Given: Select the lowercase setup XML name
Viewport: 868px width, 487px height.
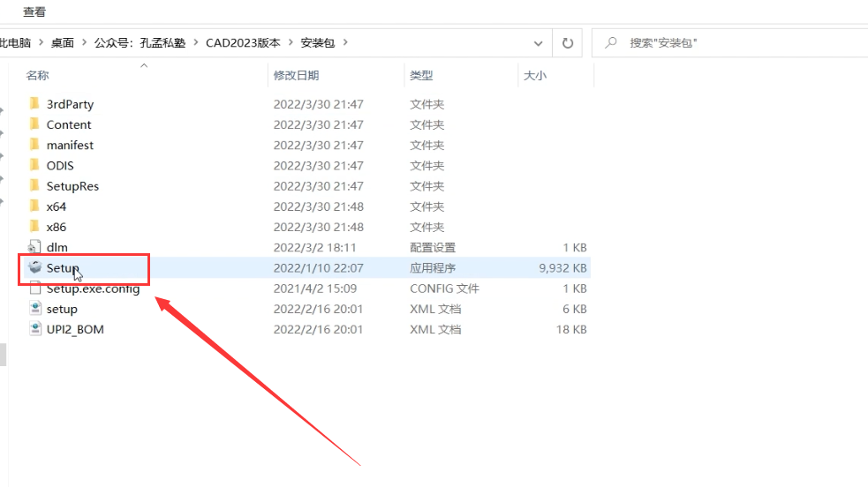Looking at the screenshot, I should (62, 309).
